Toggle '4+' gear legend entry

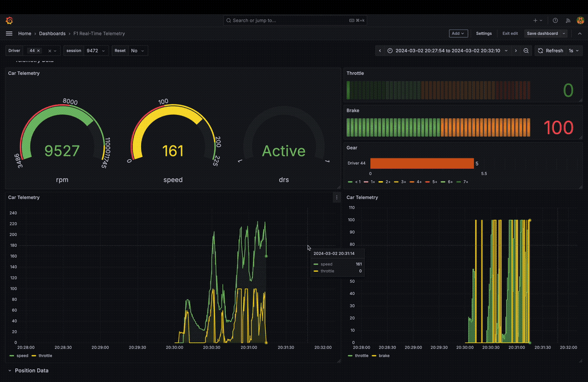tap(416, 182)
